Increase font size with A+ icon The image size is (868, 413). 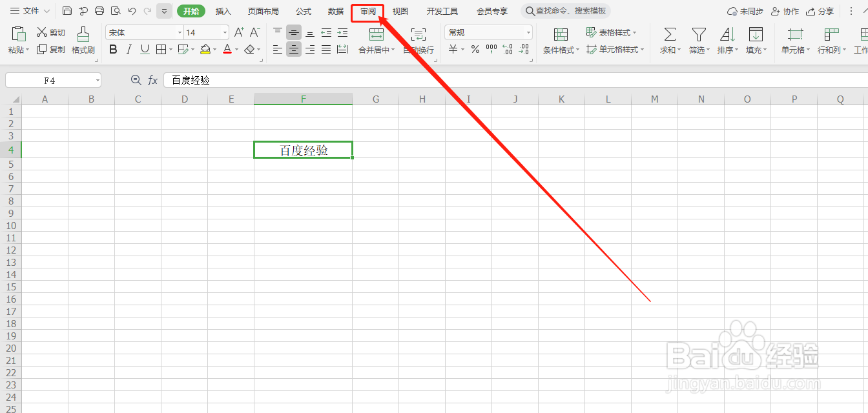(x=239, y=32)
